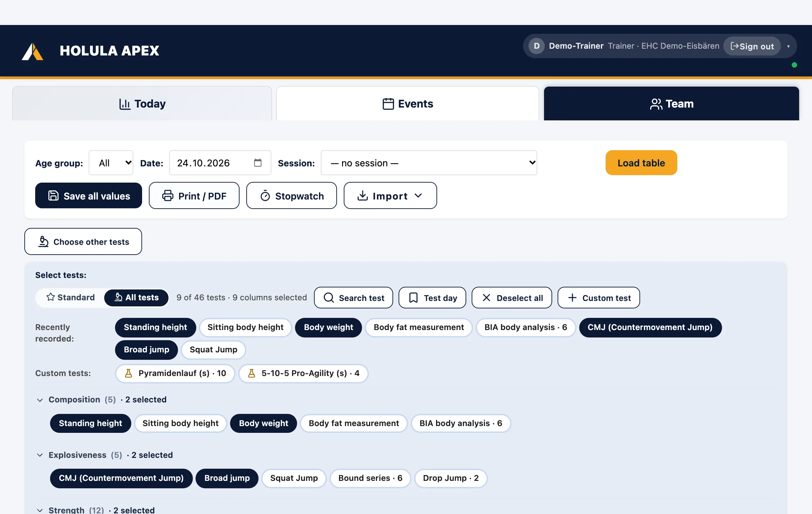The width and height of the screenshot is (812, 514).
Task: Toggle Squat Jump in Recently recorded
Action: pyautogui.click(x=213, y=350)
